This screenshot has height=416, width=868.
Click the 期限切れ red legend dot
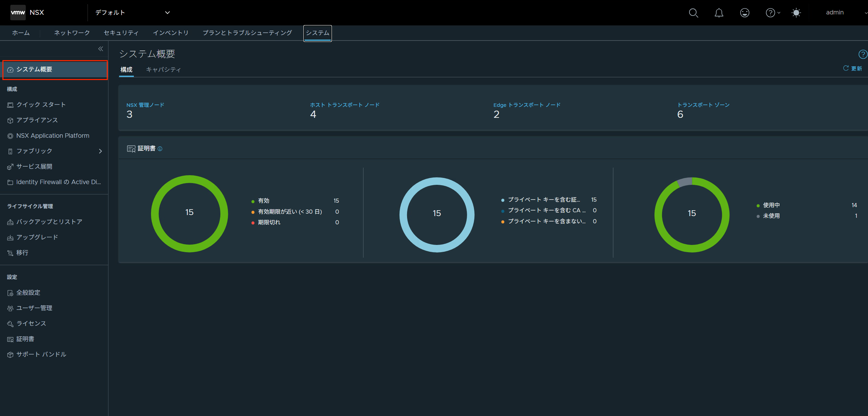253,223
